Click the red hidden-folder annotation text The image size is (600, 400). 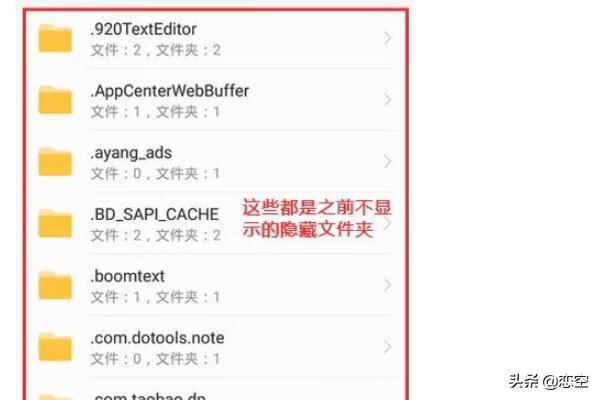pos(317,219)
